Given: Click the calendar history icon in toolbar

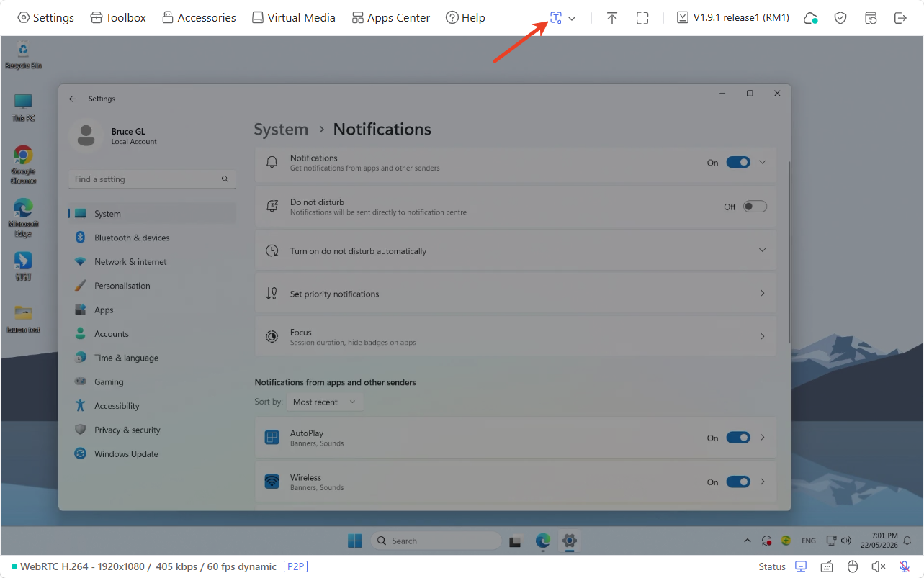Looking at the screenshot, I should (x=871, y=18).
